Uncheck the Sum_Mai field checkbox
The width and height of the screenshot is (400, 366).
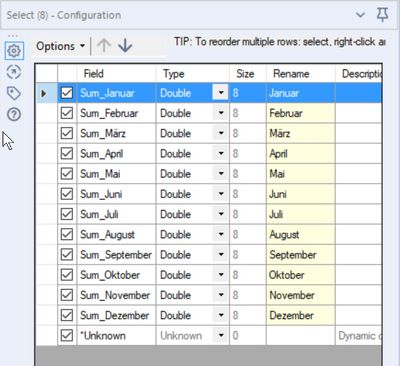click(67, 174)
